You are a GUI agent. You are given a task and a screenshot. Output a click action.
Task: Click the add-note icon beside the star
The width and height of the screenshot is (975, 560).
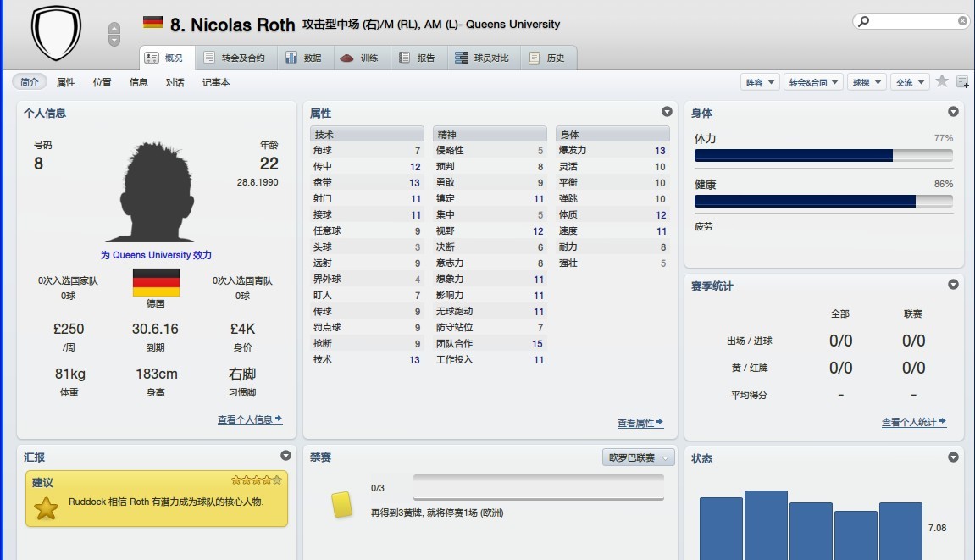pos(962,81)
